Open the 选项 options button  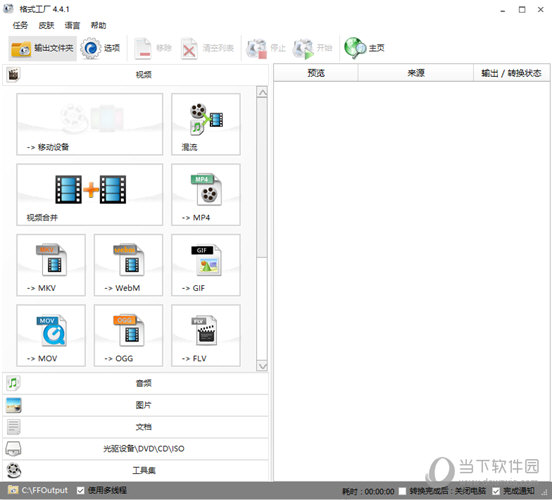pyautogui.click(x=100, y=48)
